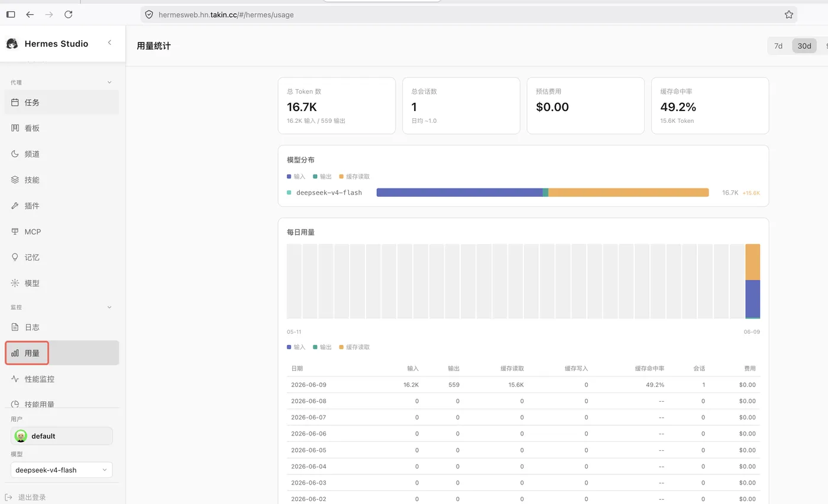Open 记忆 memory lightbulb icon

(x=15, y=257)
